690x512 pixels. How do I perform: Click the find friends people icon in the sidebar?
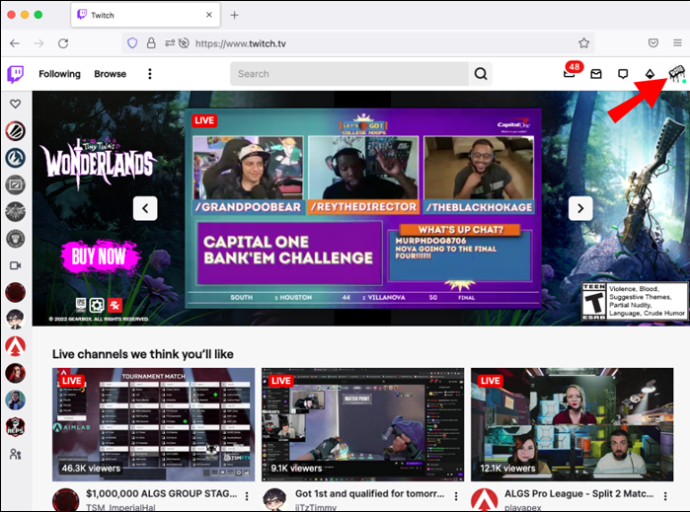coord(15,453)
